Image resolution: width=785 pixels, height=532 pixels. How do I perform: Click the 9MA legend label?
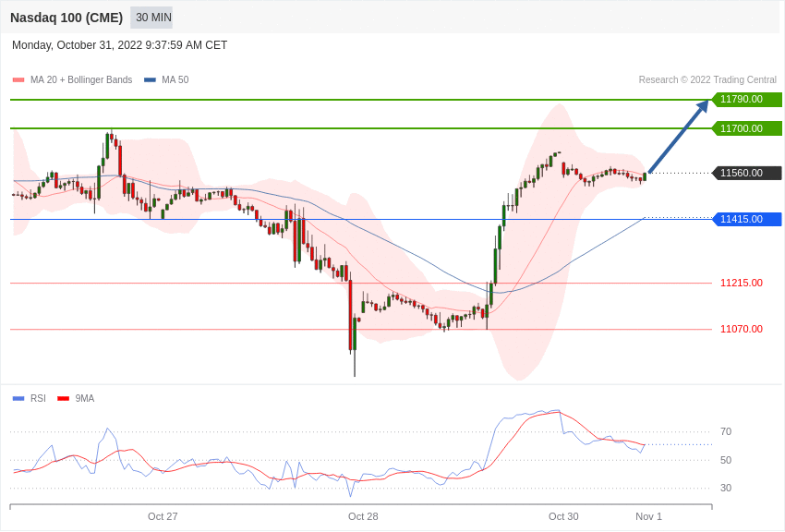point(85,398)
